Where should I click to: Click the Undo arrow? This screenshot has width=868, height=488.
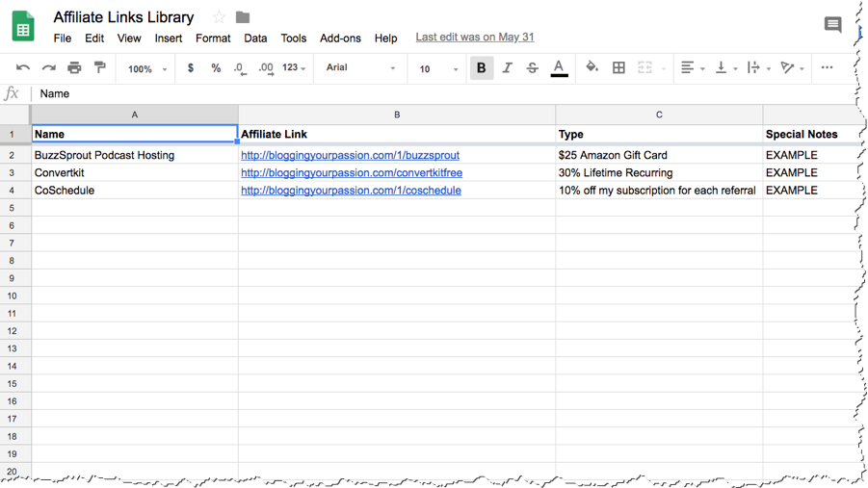coord(23,68)
